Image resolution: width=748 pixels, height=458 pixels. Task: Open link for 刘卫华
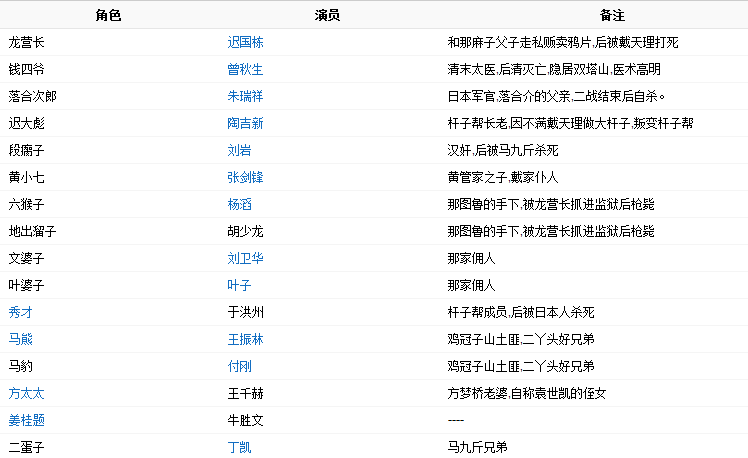(x=245, y=259)
